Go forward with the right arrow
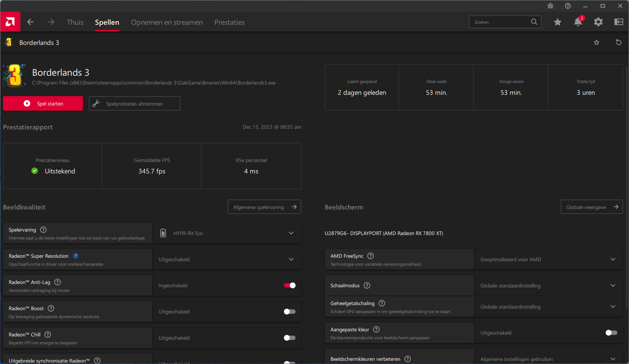The height and width of the screenshot is (364, 629). (x=51, y=22)
